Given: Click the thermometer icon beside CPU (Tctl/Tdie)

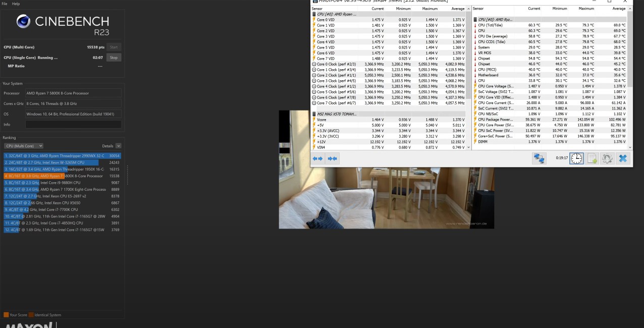Looking at the screenshot, I should point(475,25).
